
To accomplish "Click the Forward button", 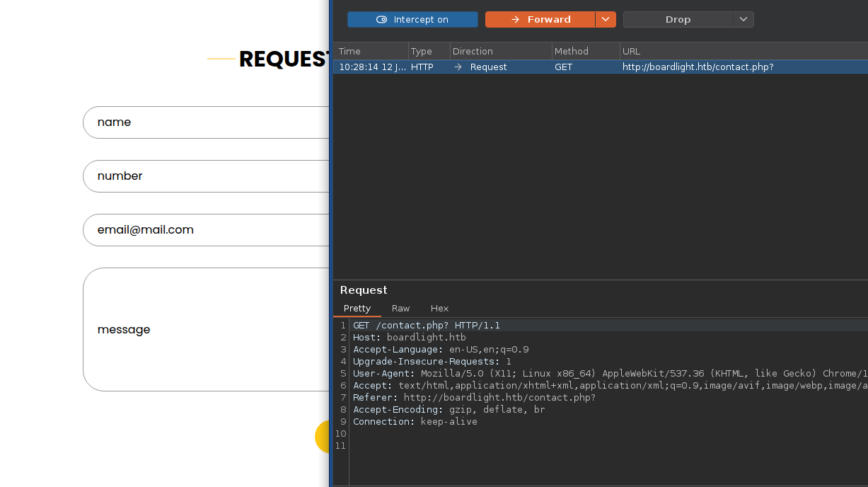I will pyautogui.click(x=540, y=20).
